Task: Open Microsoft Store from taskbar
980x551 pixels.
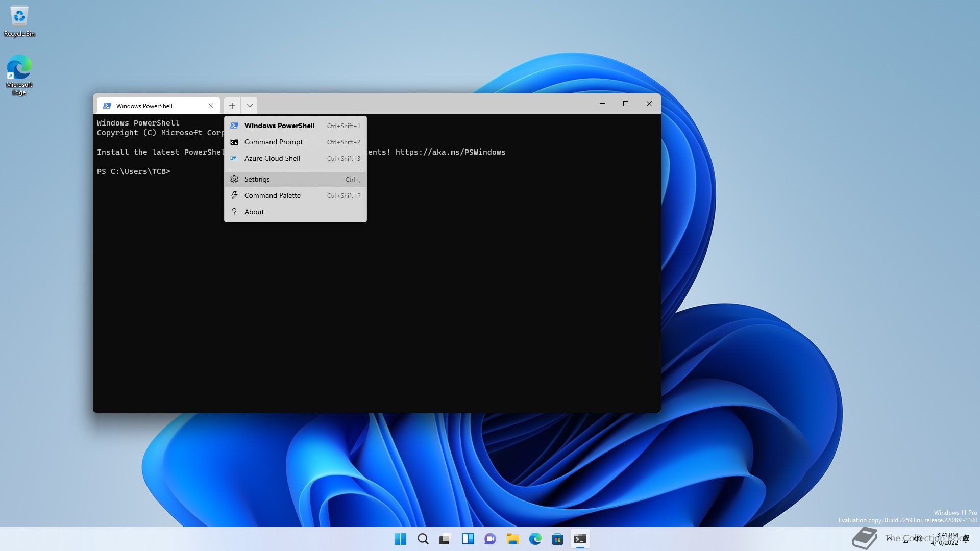Action: click(x=558, y=539)
